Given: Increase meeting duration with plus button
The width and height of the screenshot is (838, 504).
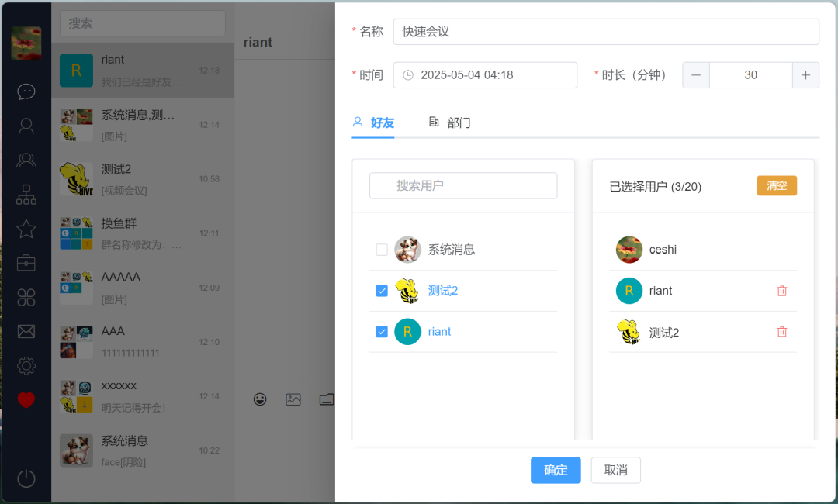Looking at the screenshot, I should (x=805, y=75).
